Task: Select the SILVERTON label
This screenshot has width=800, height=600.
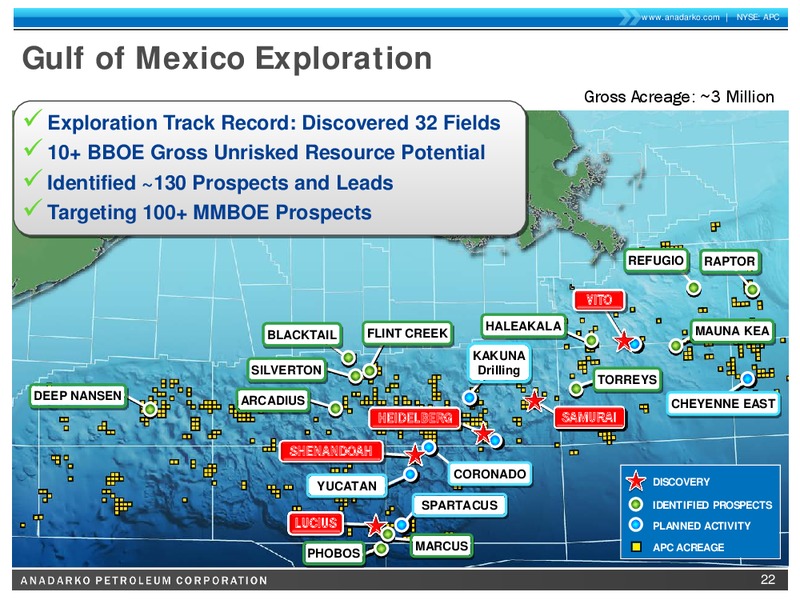Action: coord(286,370)
